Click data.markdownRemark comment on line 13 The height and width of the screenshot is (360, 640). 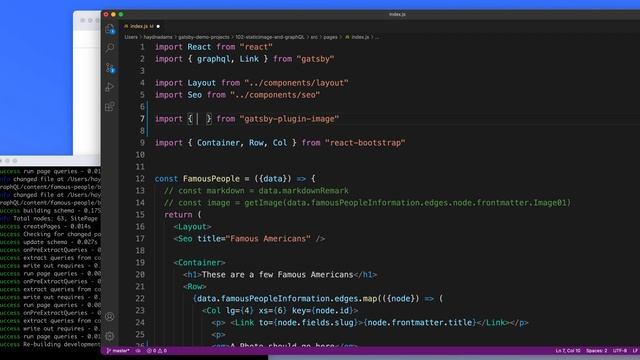click(x=303, y=191)
